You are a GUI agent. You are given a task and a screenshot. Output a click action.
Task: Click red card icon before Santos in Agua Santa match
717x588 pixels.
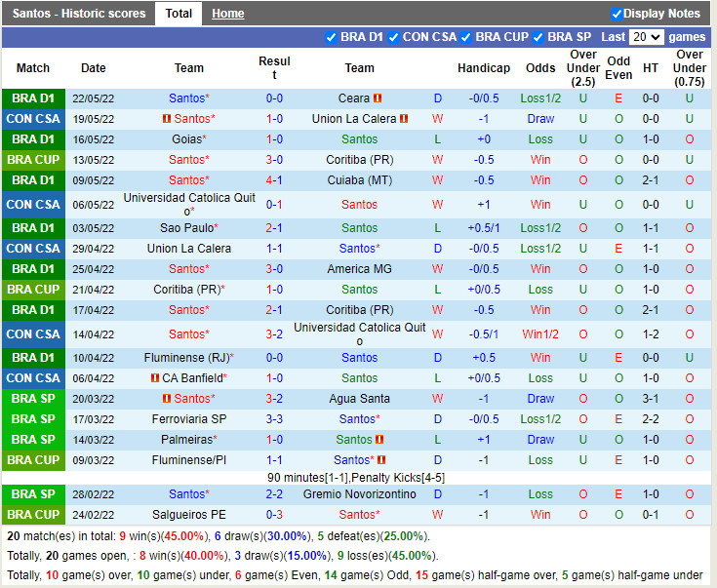tap(167, 399)
